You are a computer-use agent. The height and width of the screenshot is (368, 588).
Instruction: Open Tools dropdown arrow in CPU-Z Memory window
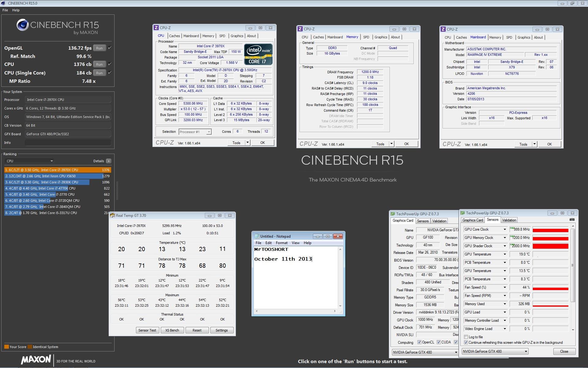[391, 144]
